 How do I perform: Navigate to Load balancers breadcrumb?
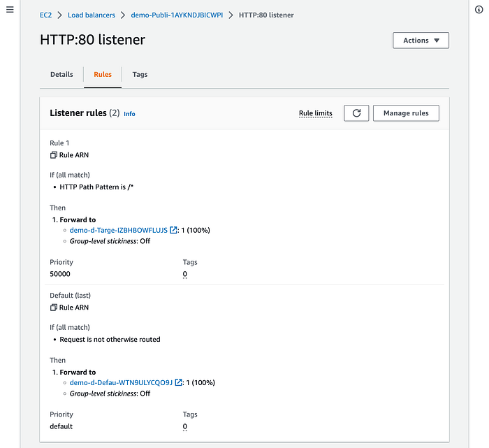94,15
